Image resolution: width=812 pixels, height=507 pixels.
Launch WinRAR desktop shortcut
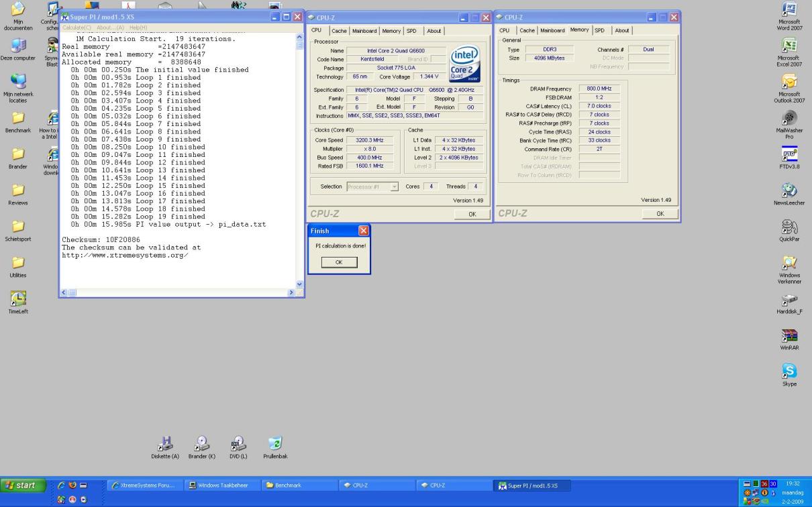coord(789,339)
